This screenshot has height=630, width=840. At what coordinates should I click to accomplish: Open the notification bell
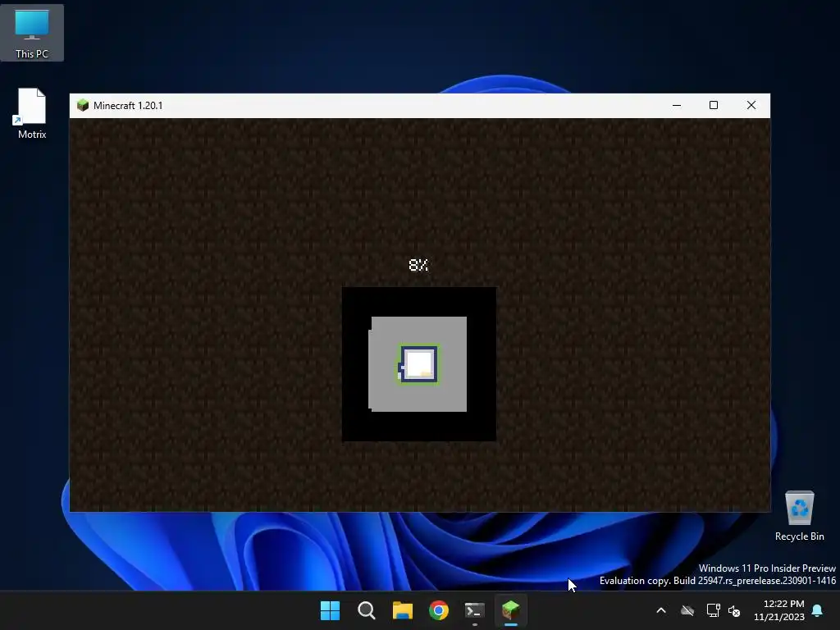pyautogui.click(x=818, y=610)
